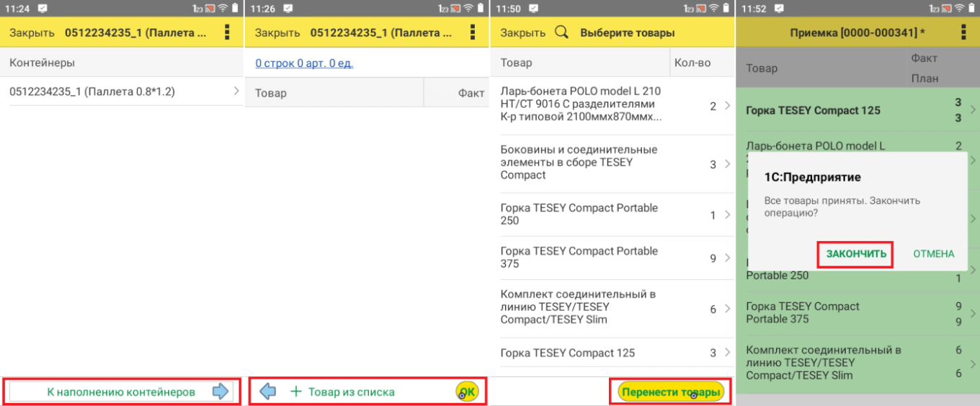Click ЗАКОНЧИТЬ in the dialog
This screenshot has width=980, height=406.
click(855, 254)
